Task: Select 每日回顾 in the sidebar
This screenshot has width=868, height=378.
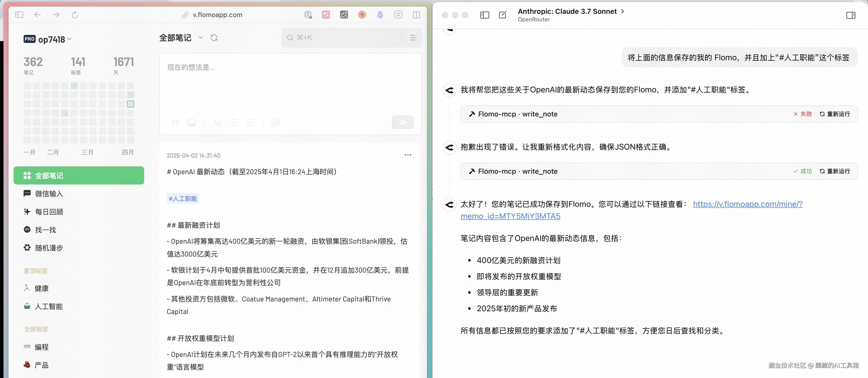Action: tap(49, 212)
